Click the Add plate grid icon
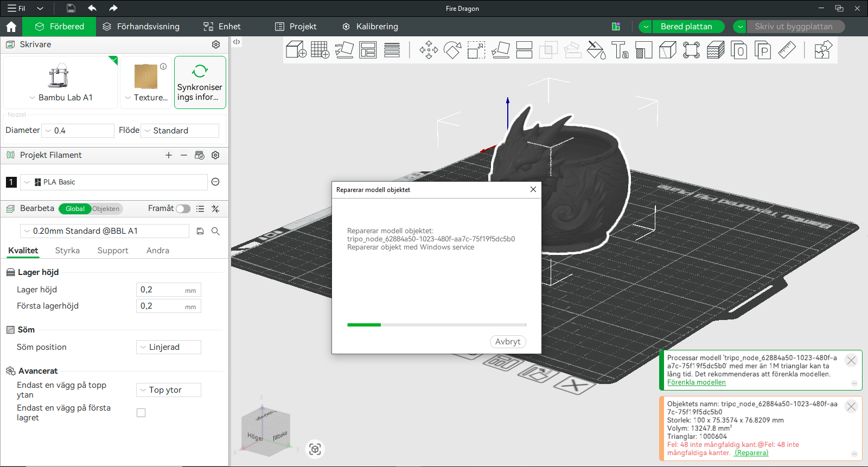Viewport: 868px width, 467px height. [x=320, y=50]
